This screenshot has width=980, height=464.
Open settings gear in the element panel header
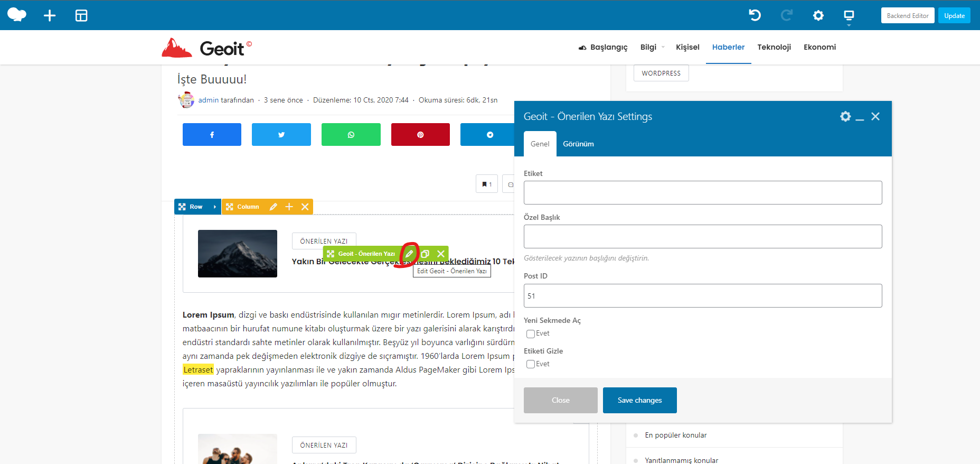[845, 116]
